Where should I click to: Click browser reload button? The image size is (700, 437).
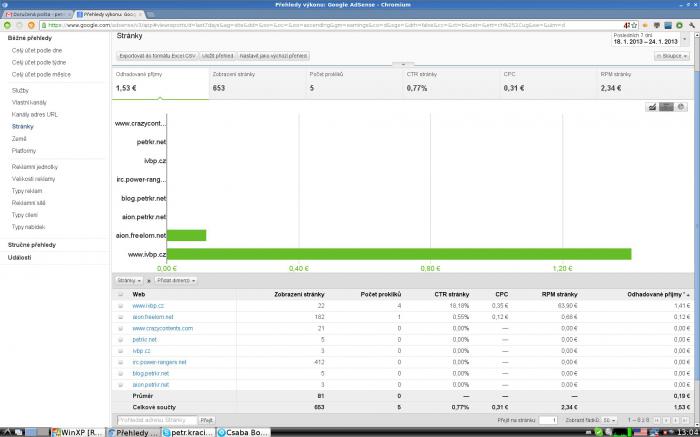tap(31, 25)
